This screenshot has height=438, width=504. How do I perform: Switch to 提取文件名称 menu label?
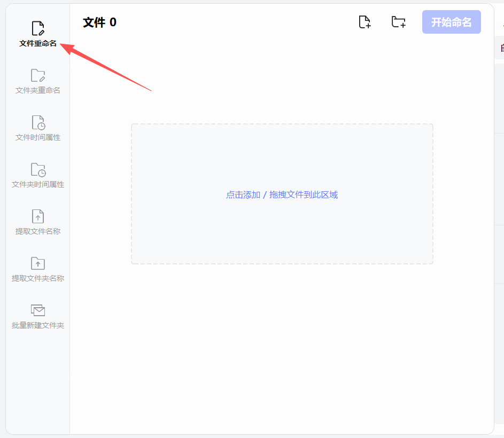[x=38, y=231]
